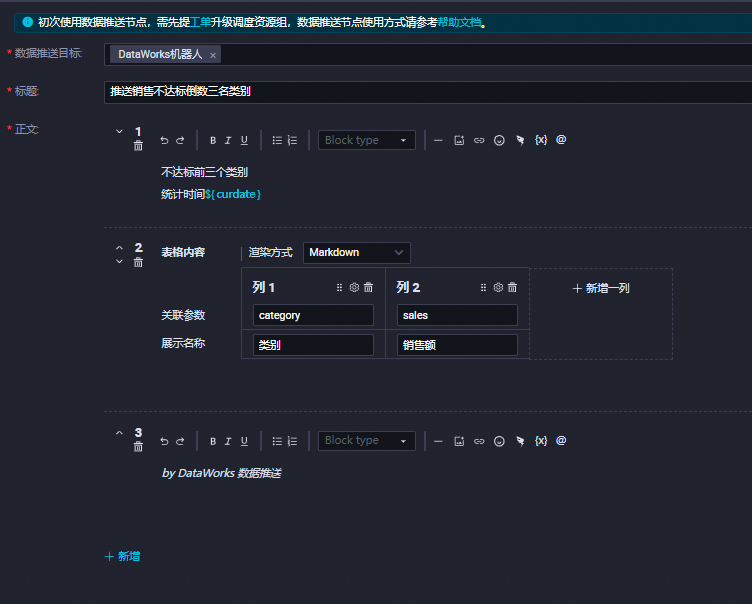This screenshot has width=752, height=604.
Task: Insert unordered list in section 3
Action: point(277,441)
